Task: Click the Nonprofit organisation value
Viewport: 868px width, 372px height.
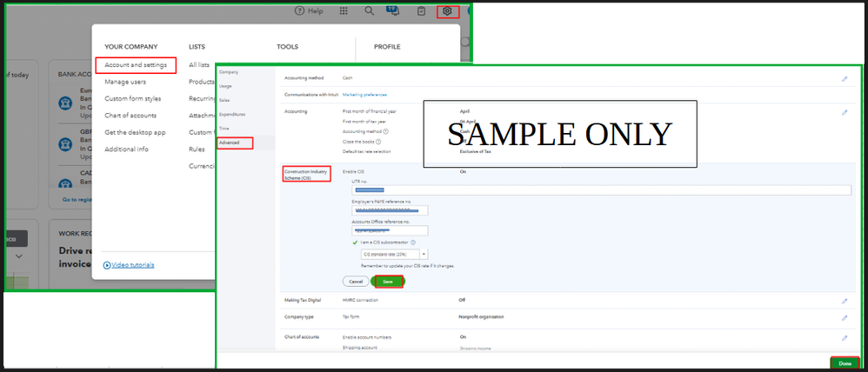Action: pyautogui.click(x=482, y=317)
